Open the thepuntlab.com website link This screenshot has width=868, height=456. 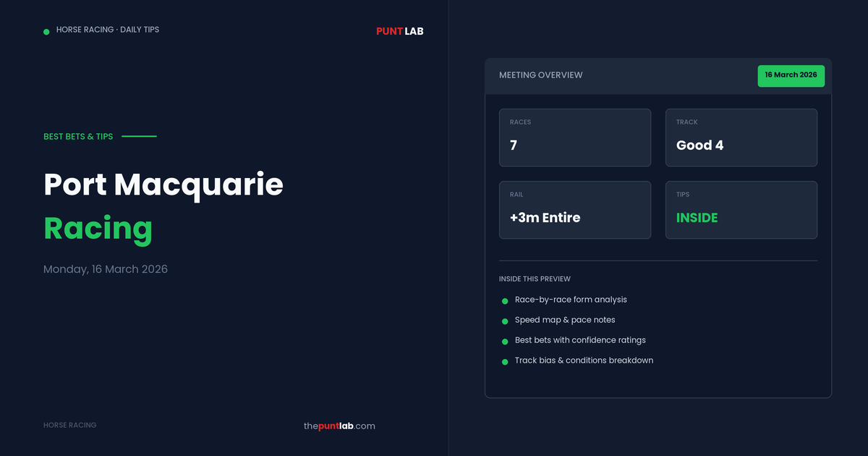(339, 426)
